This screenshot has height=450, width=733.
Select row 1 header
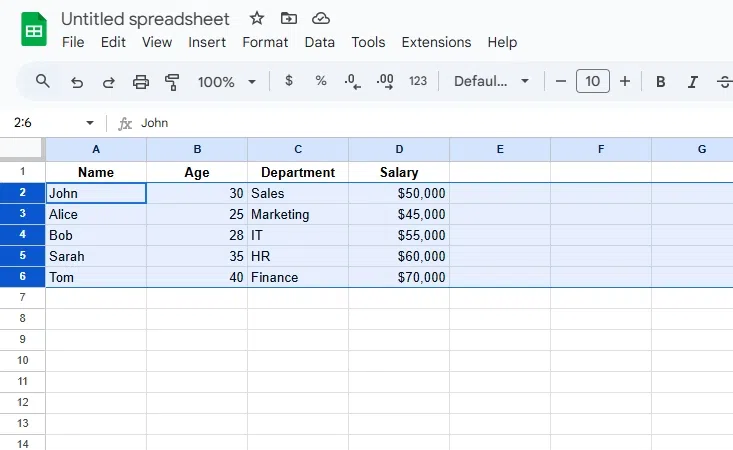(22, 171)
